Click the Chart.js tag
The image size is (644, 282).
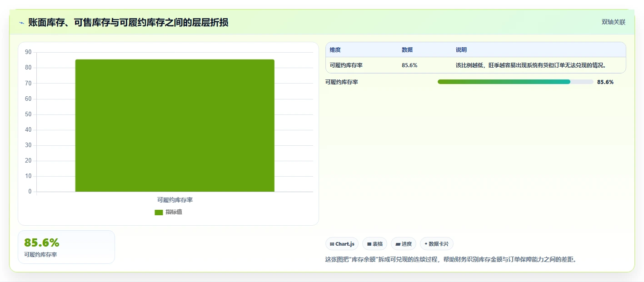pos(342,244)
